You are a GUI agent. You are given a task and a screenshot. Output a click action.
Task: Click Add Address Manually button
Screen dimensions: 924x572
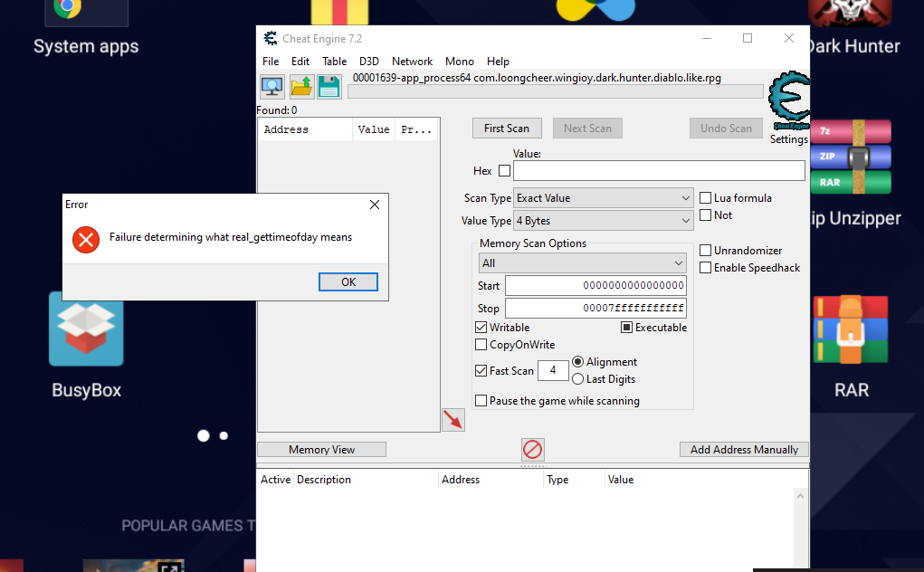[x=744, y=450]
